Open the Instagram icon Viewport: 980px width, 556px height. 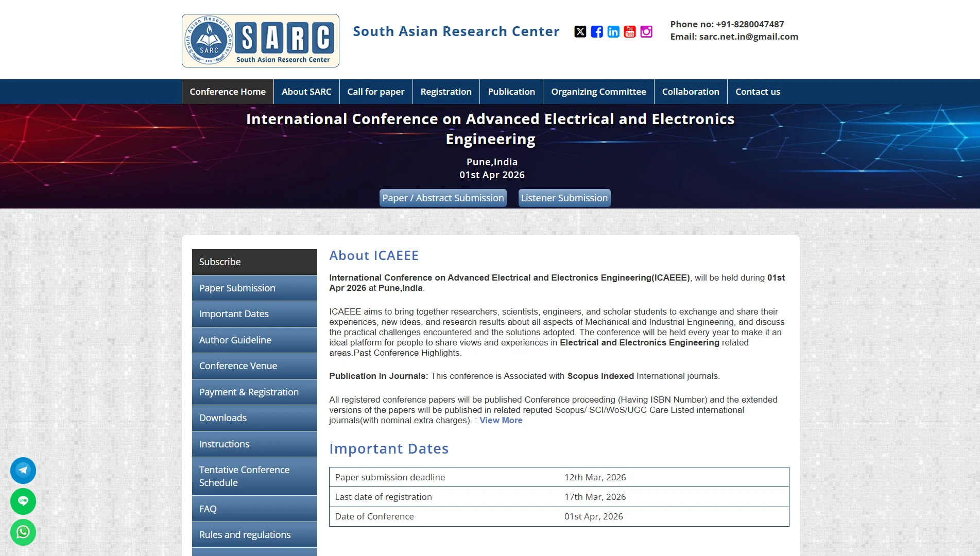coord(646,31)
